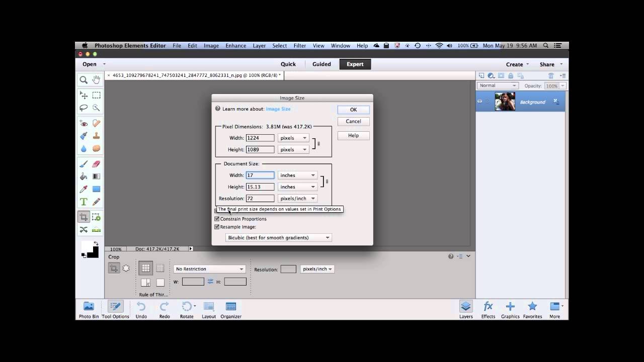Open Document Size Width inches dropdown
The width and height of the screenshot is (644, 362).
tap(297, 175)
